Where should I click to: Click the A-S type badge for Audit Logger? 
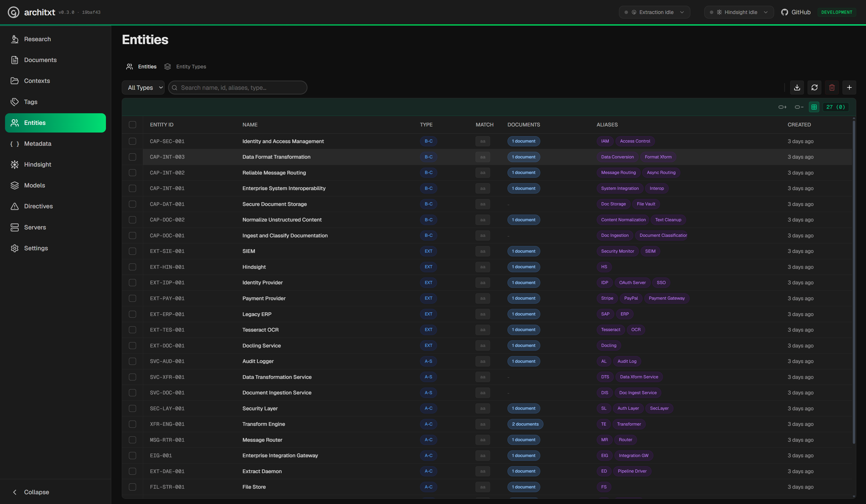(428, 361)
